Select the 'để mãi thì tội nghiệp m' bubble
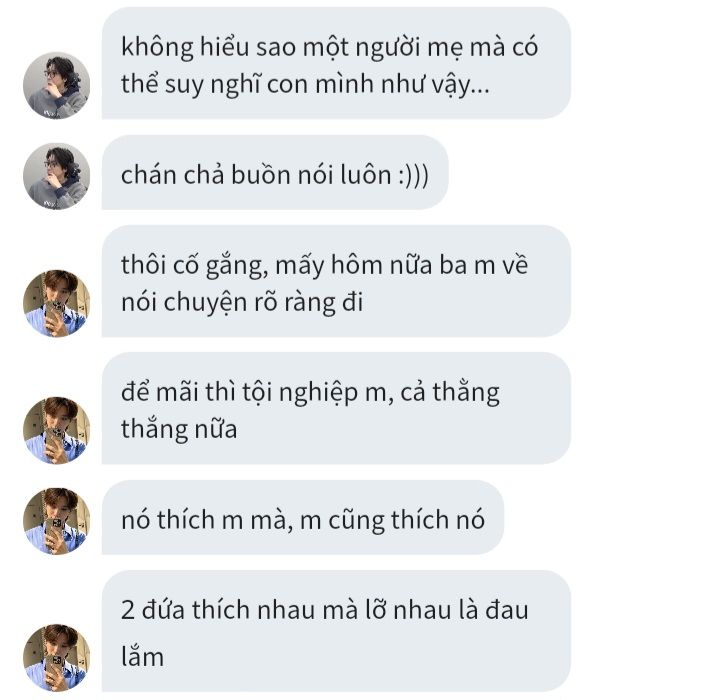The height and width of the screenshot is (700, 720). click(336, 408)
